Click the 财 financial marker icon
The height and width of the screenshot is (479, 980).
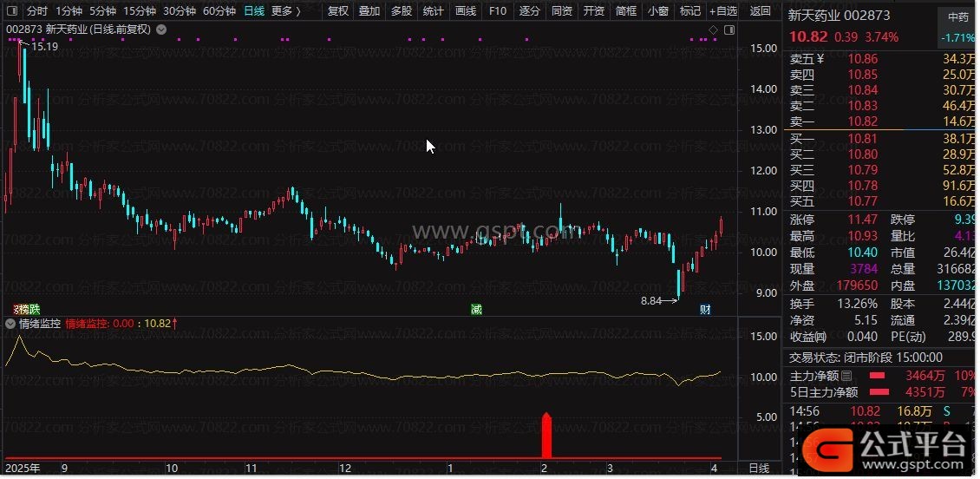(x=705, y=310)
